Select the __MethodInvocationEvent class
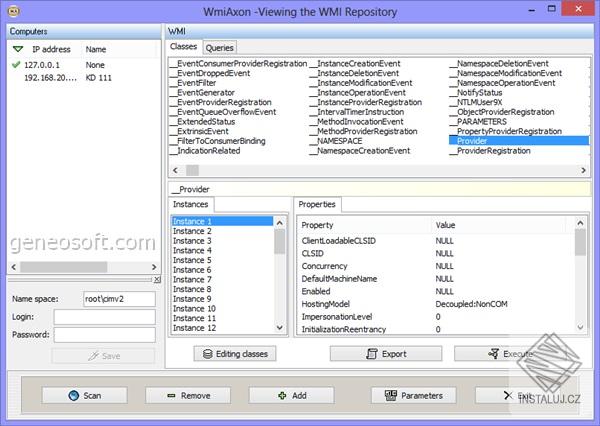The image size is (600, 426). point(357,121)
